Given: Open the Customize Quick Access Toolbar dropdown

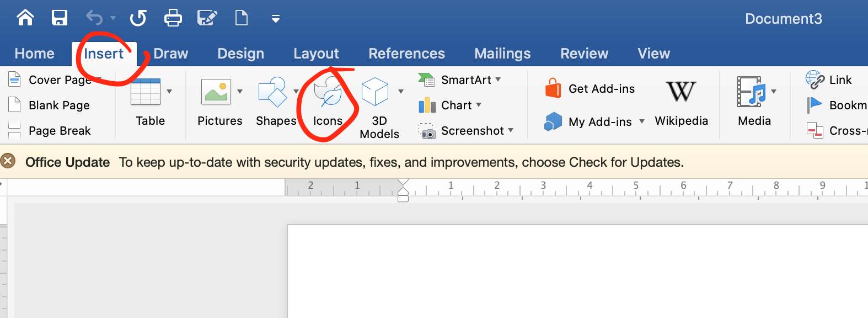Looking at the screenshot, I should (276, 19).
